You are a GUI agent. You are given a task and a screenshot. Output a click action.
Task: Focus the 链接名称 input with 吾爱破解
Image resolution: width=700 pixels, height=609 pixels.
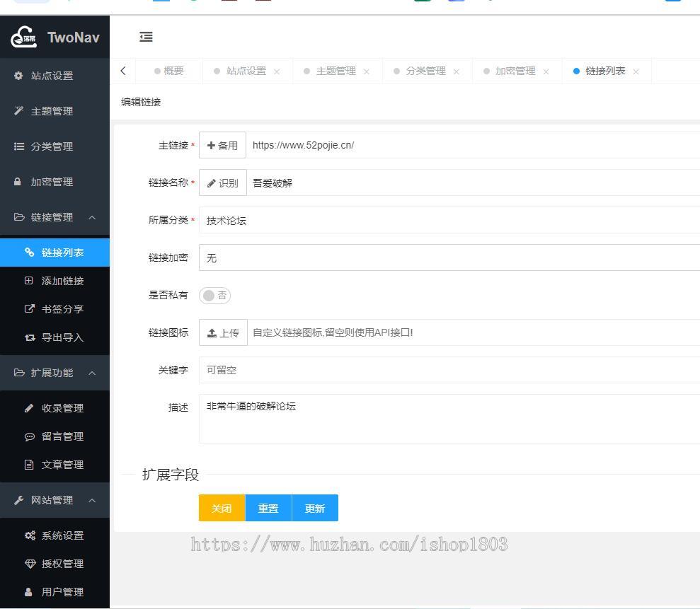tap(474, 183)
